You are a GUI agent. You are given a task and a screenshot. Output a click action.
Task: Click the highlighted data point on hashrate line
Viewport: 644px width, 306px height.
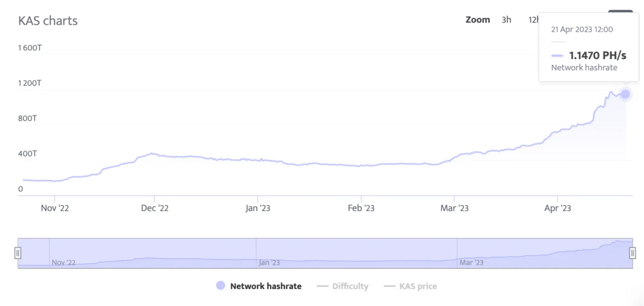click(625, 94)
